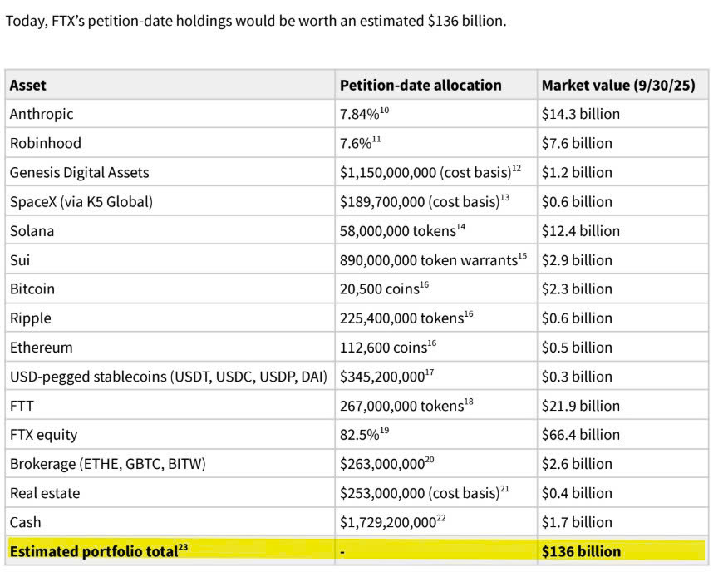The image size is (728, 582).
Task: Click the Asset column header cell
Action: [x=28, y=85]
